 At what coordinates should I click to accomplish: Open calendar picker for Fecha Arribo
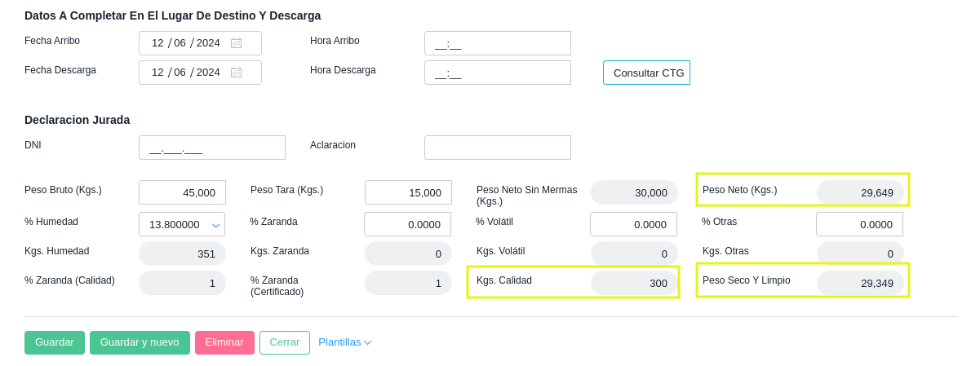click(236, 43)
